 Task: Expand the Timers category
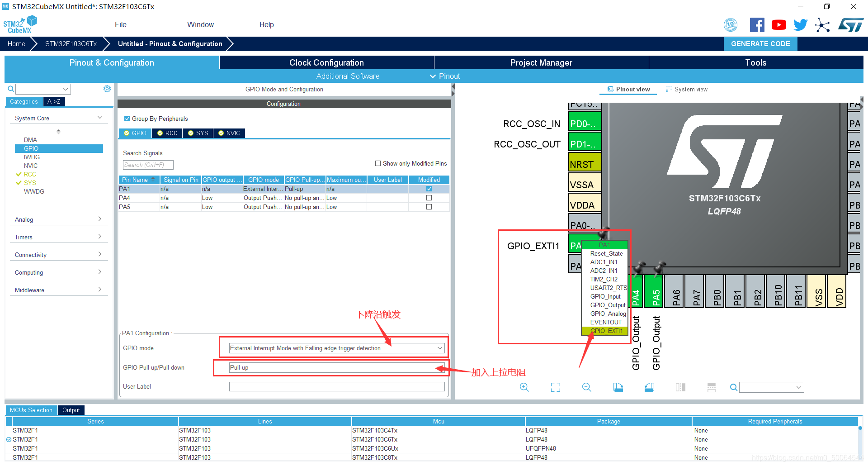pyautogui.click(x=59, y=237)
